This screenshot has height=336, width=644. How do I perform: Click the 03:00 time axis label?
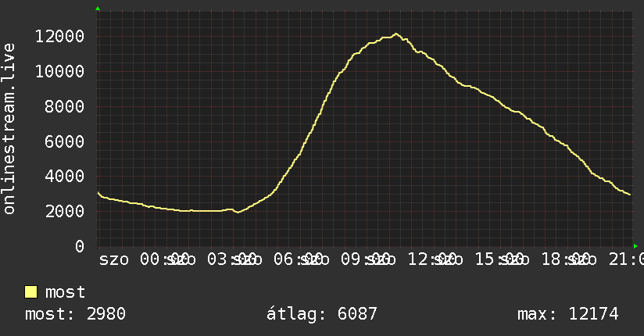click(x=233, y=259)
